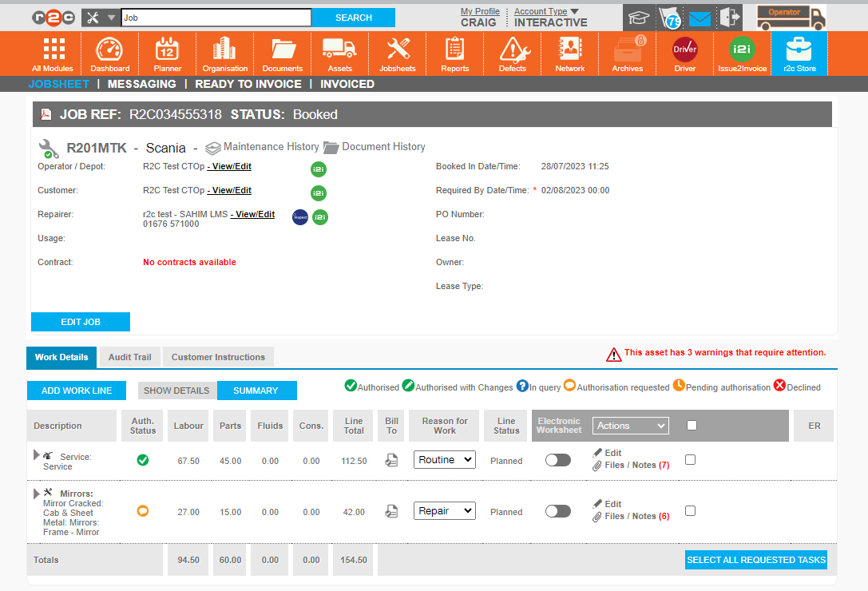
Task: Open the r2c Store icon
Action: 799,50
